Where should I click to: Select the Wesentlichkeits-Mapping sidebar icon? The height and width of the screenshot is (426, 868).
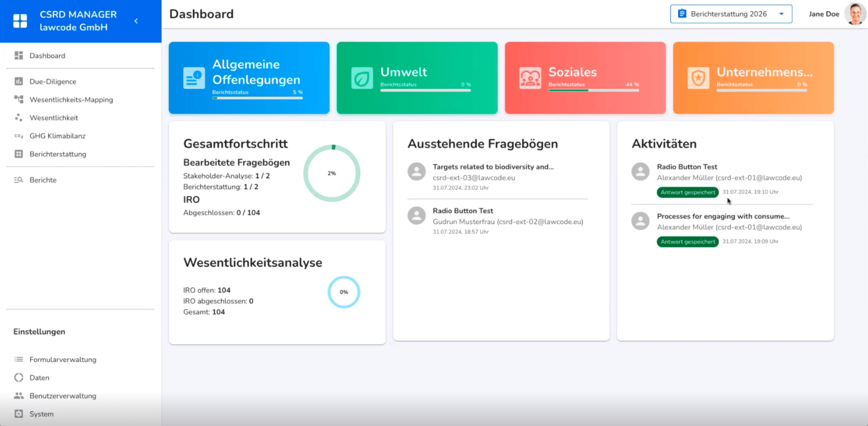(x=18, y=100)
